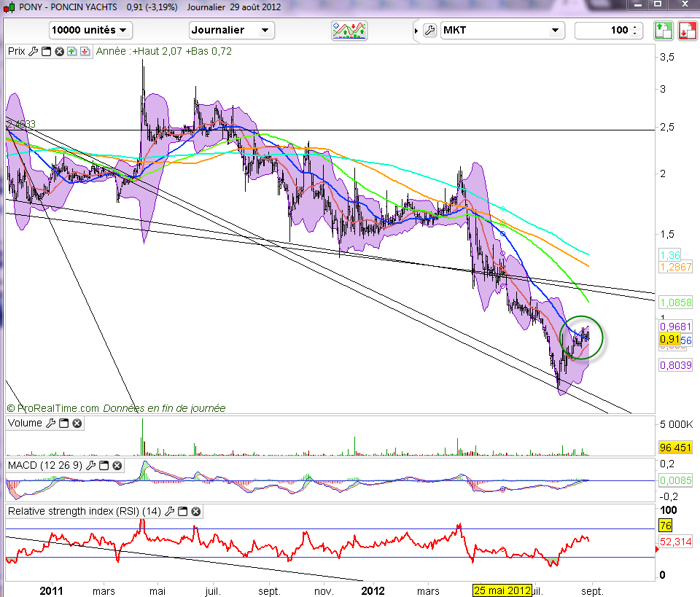700x597 pixels.
Task: Close the Volume indicator panel
Action: pos(77,424)
